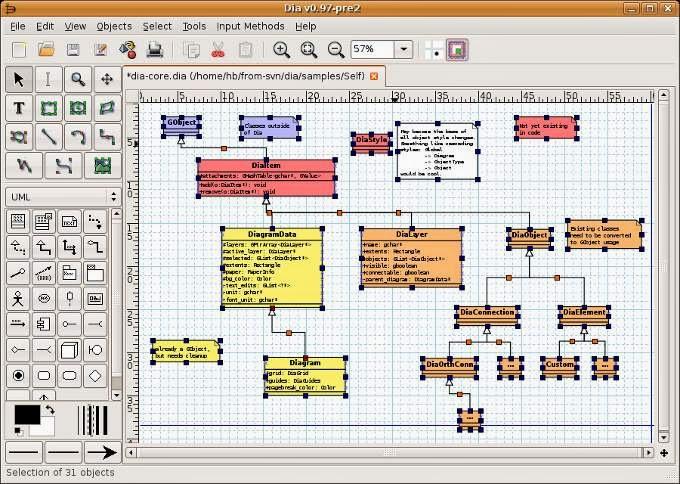This screenshot has height=484, width=680.
Task: Select the Scroll four-arrow tool
Action: (107, 79)
